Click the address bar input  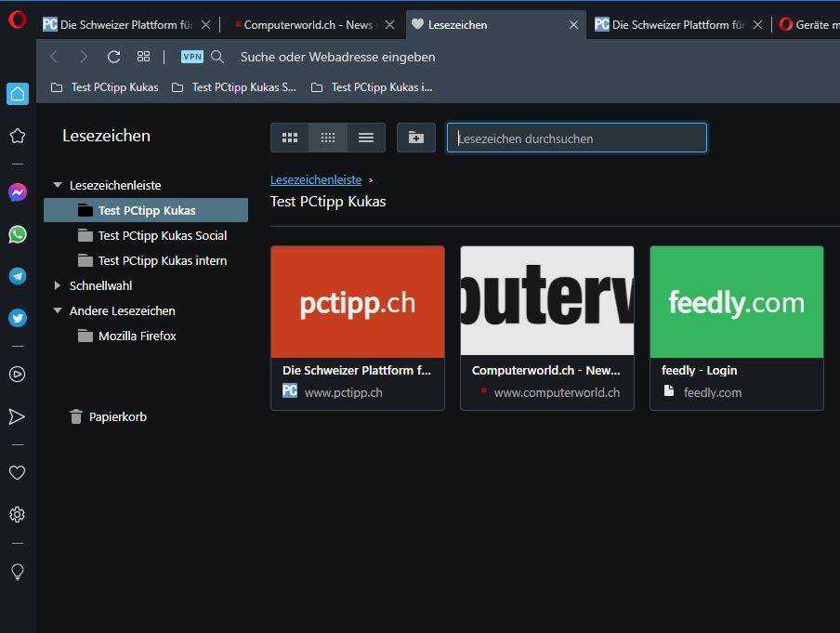tap(337, 57)
